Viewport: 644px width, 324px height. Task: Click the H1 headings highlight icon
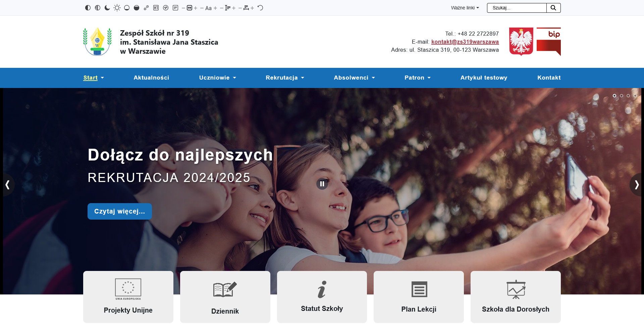click(156, 8)
